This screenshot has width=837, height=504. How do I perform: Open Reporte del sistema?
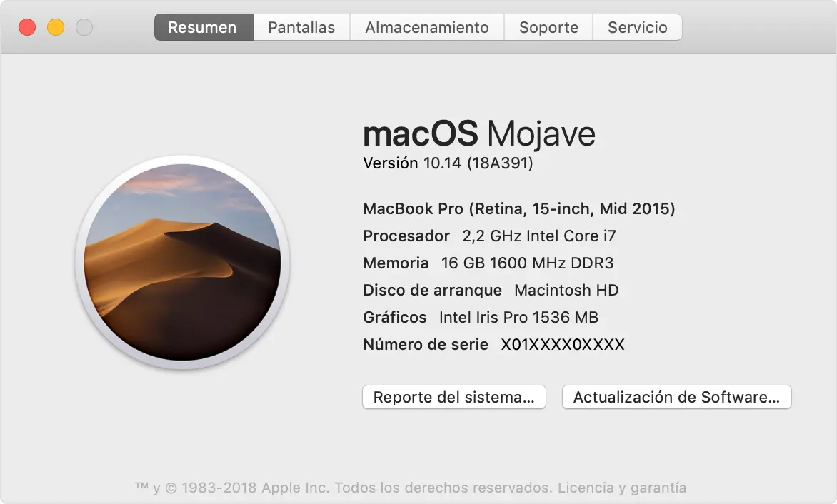[454, 397]
